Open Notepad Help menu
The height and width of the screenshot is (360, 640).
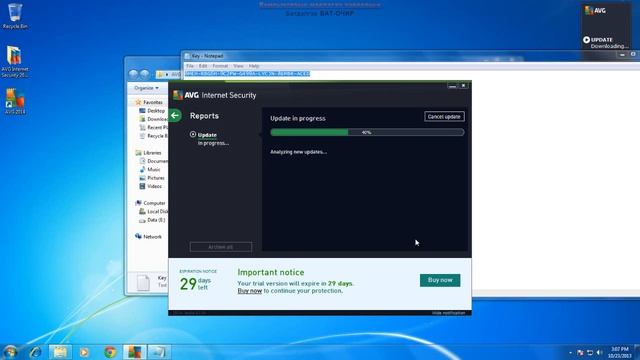(x=254, y=66)
